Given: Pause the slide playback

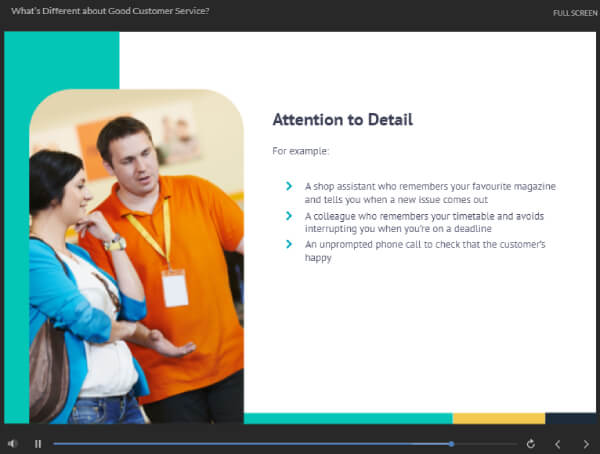Looking at the screenshot, I should coord(38,443).
